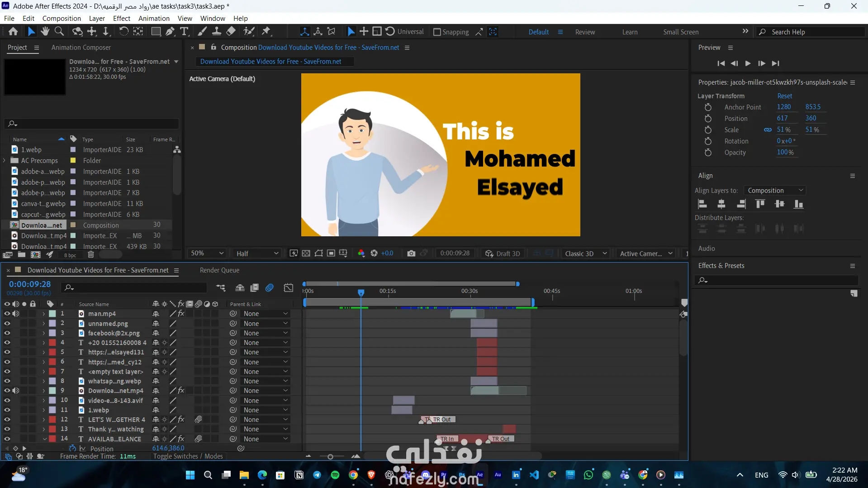Switch to the Review workspace
Viewport: 868px width, 488px height.
click(x=585, y=32)
